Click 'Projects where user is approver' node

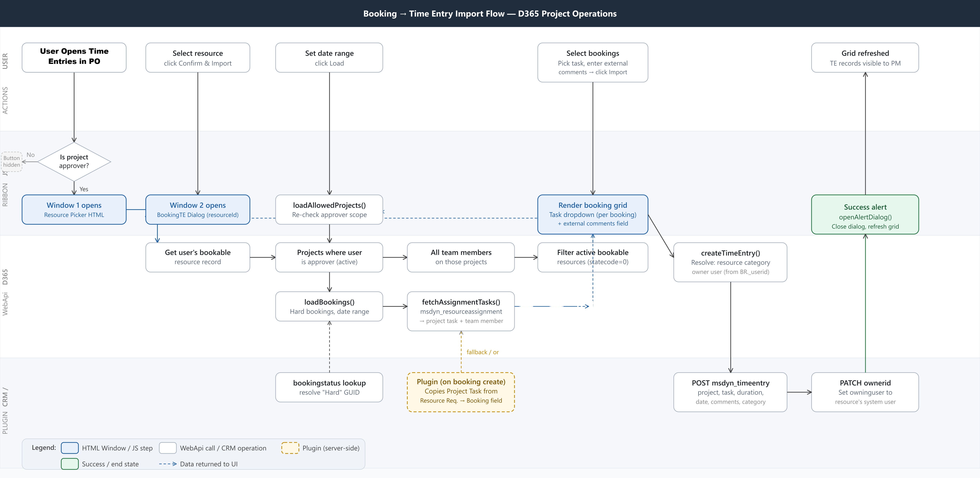[329, 257]
